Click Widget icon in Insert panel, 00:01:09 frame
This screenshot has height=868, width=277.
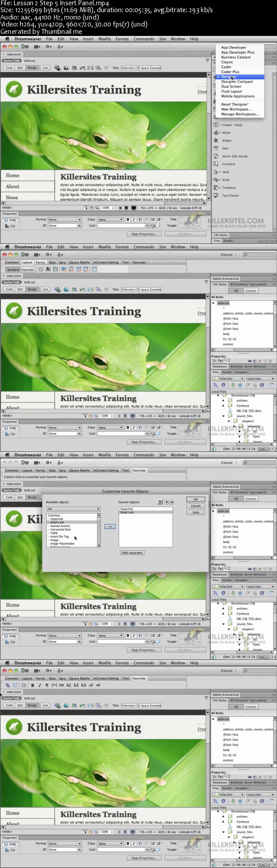[x=216, y=140]
